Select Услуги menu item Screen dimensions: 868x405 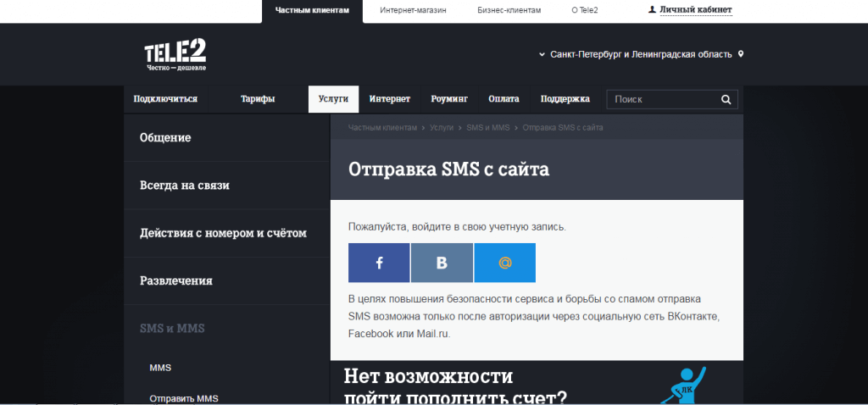point(333,99)
